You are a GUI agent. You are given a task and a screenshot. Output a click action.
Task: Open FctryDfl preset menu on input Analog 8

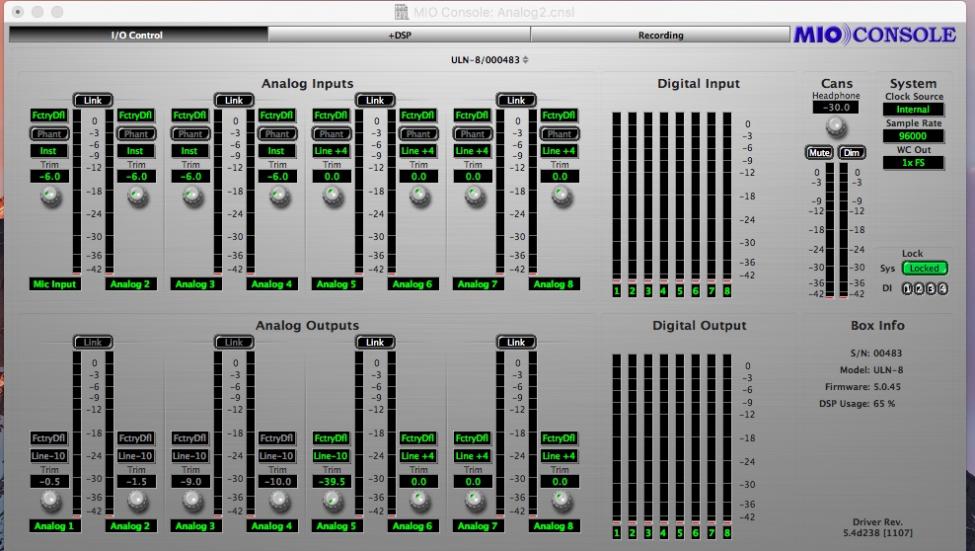(x=559, y=116)
